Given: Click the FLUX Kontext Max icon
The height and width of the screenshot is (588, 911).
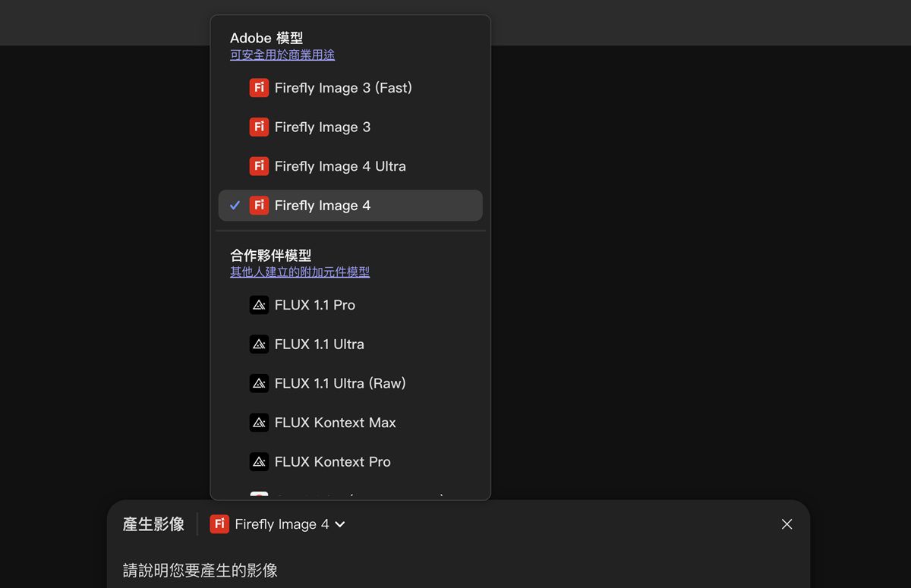Looking at the screenshot, I should pyautogui.click(x=259, y=423).
